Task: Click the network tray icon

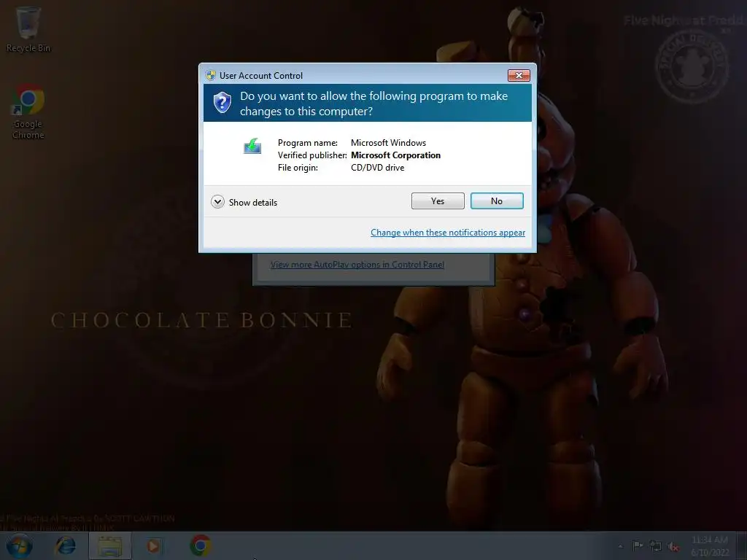Action: click(656, 546)
